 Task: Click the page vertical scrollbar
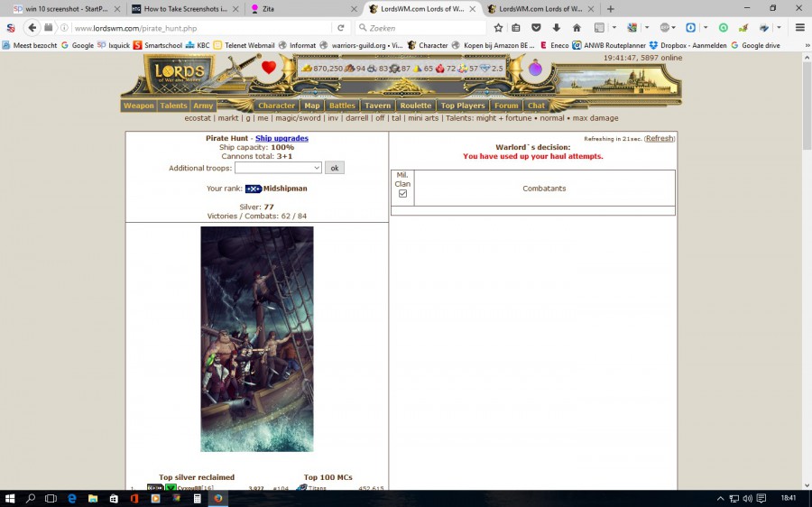click(807, 271)
